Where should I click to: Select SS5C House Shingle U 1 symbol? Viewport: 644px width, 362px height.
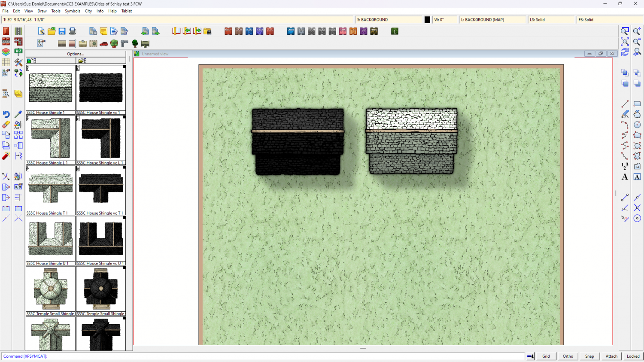point(51,240)
